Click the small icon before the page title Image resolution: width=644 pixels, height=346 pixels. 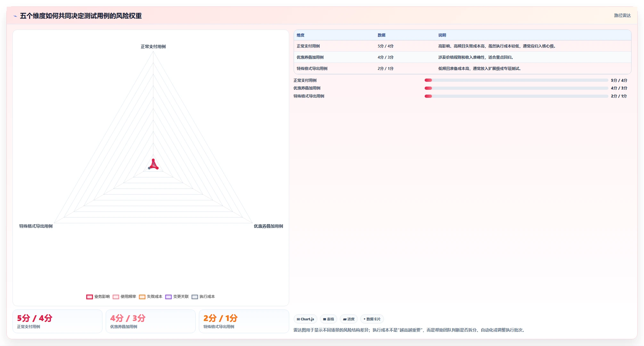(x=15, y=16)
